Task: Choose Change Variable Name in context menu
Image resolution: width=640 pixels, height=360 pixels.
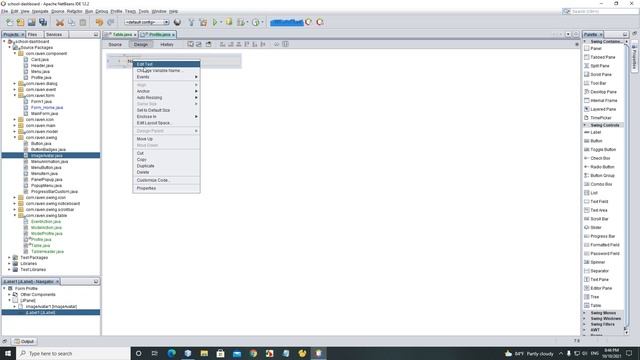Action: click(x=167, y=71)
